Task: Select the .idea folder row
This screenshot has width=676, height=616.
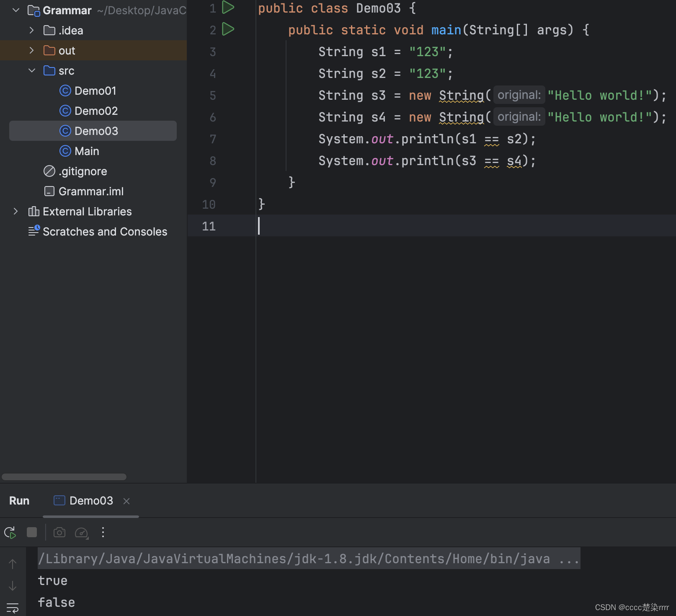Action: click(93, 30)
